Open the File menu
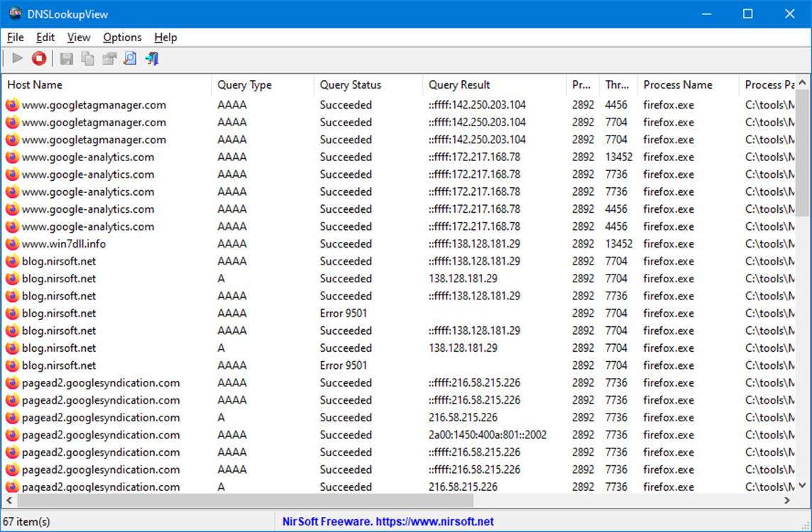Viewport: 812px width, 532px height. pyautogui.click(x=15, y=38)
